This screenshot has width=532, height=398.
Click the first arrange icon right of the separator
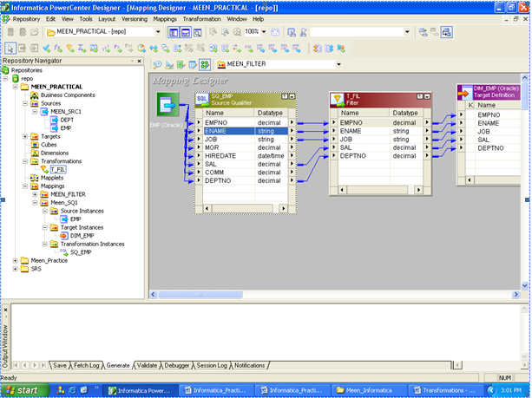pos(317,49)
